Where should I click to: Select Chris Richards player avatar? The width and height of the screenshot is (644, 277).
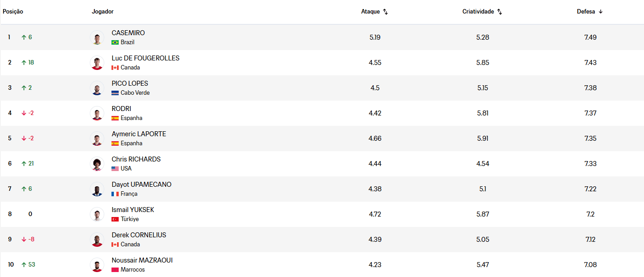point(97,164)
